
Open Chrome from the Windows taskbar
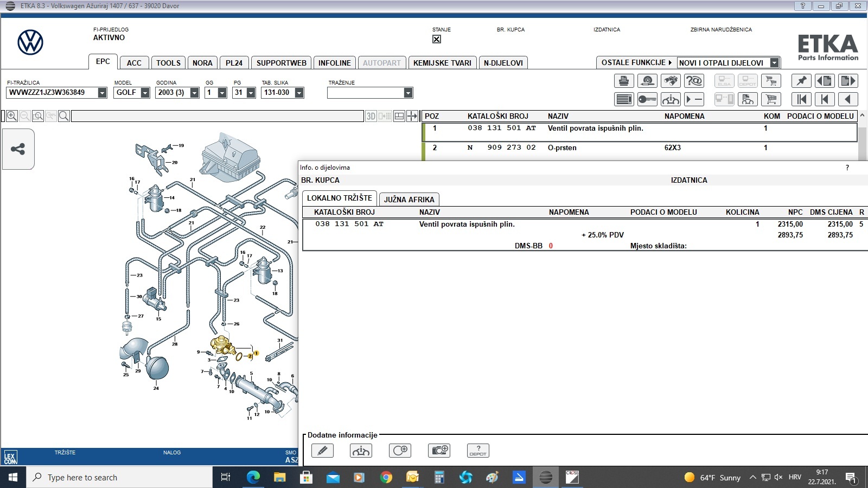(386, 477)
